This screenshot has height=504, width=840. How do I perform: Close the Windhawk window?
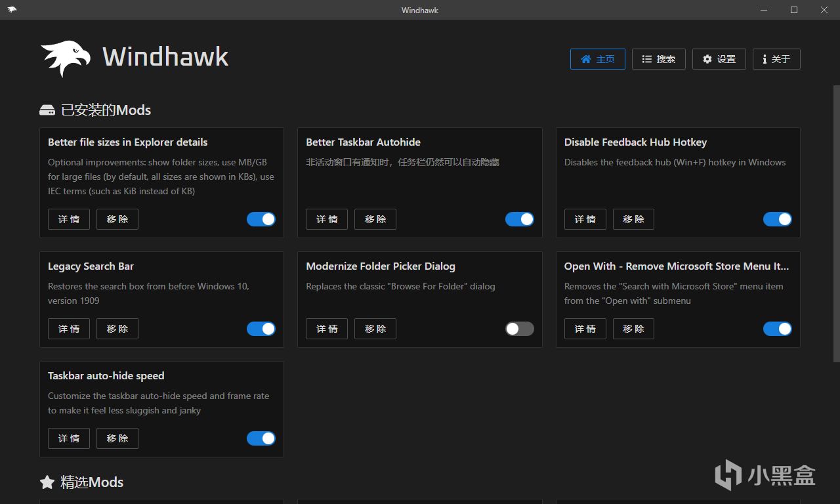[x=824, y=10]
